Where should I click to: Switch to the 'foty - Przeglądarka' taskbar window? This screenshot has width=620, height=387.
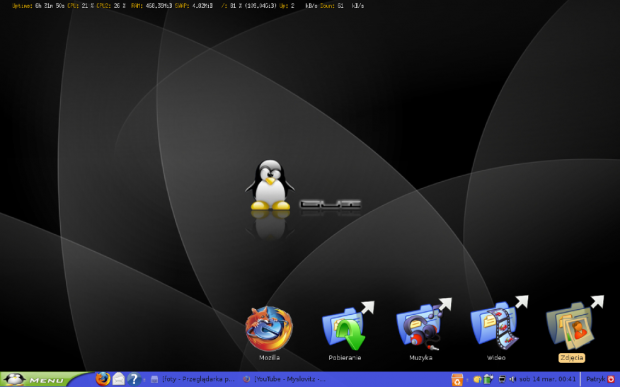click(x=193, y=379)
